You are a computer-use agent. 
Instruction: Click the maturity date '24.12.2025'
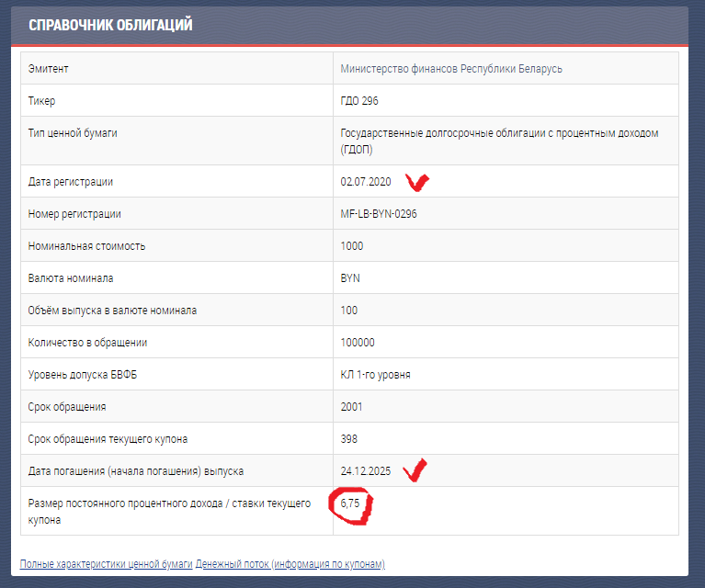click(366, 471)
